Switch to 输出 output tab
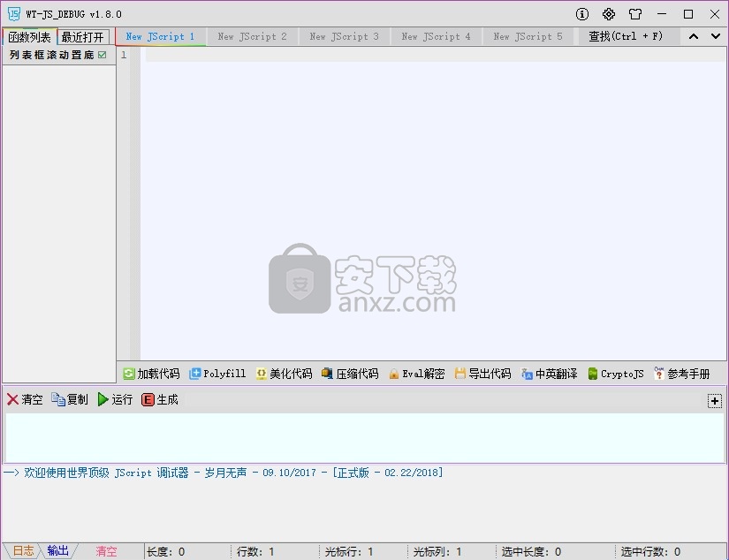Screen dimensions: 729x560 (57, 550)
